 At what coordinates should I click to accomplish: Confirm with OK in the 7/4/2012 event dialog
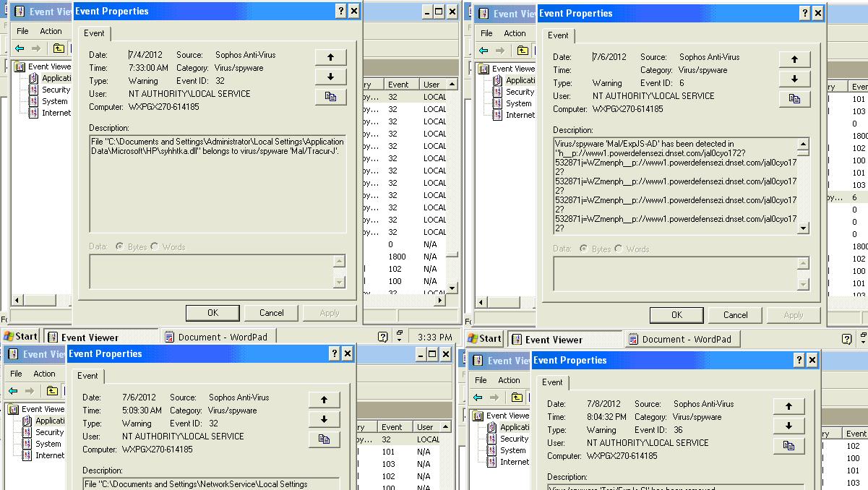tap(212, 313)
